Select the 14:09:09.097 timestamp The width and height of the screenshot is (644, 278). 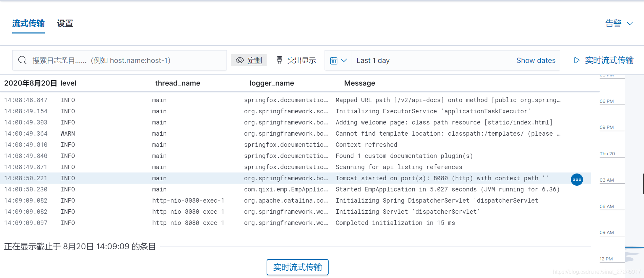tap(26, 223)
